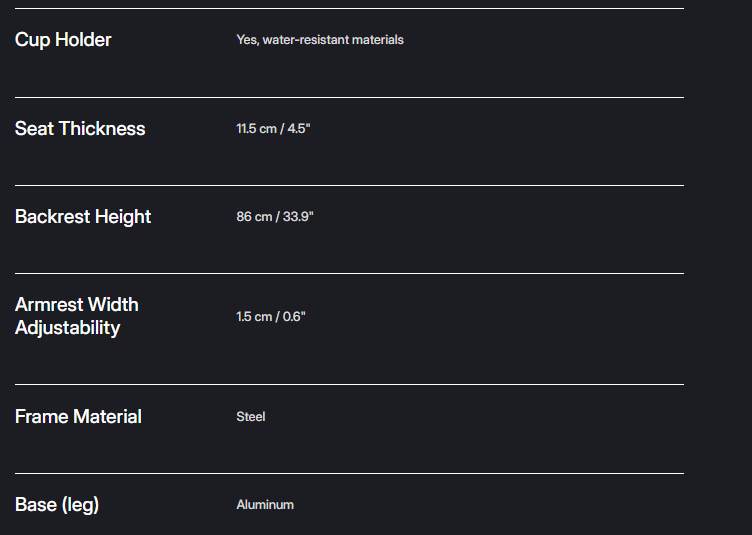Click the divider line above Cup Holder
The width and height of the screenshot is (752, 535).
pyautogui.click(x=349, y=9)
